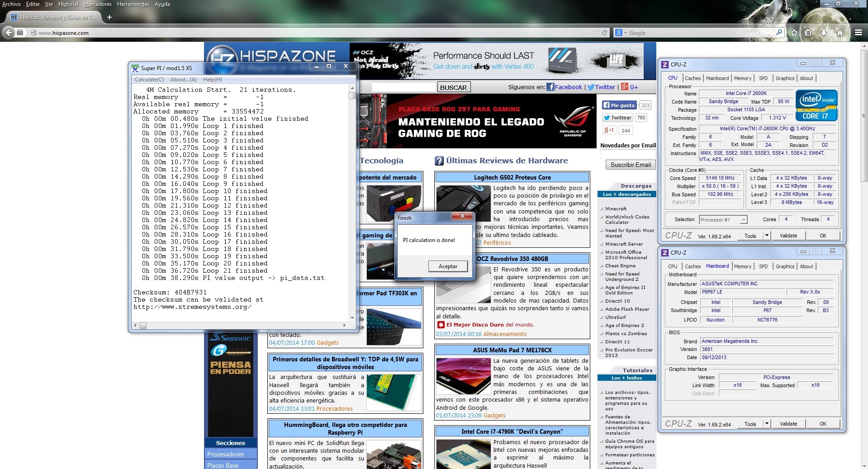868x469 pixels.
Task: Expand the Google search engine selector
Action: (x=621, y=33)
